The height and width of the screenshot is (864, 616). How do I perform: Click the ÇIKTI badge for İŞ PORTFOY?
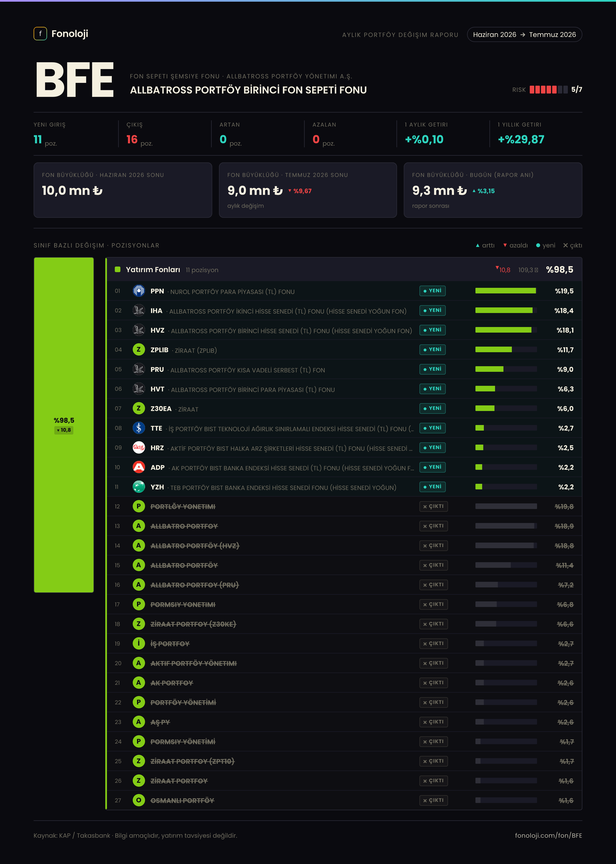click(434, 644)
